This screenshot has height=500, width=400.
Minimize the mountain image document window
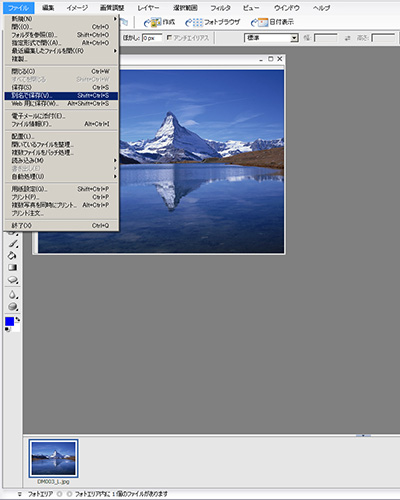pyautogui.click(x=261, y=59)
